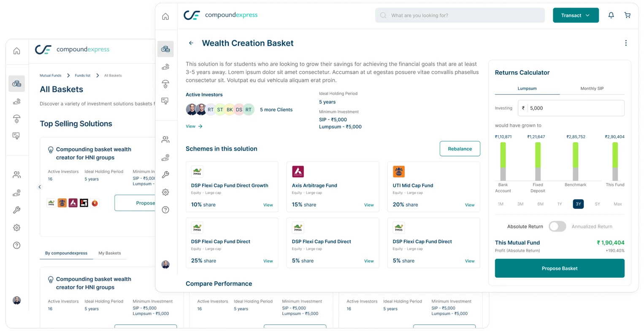The height and width of the screenshot is (331, 644).
Task: Click 5 more Clients link
Action: pos(276,110)
